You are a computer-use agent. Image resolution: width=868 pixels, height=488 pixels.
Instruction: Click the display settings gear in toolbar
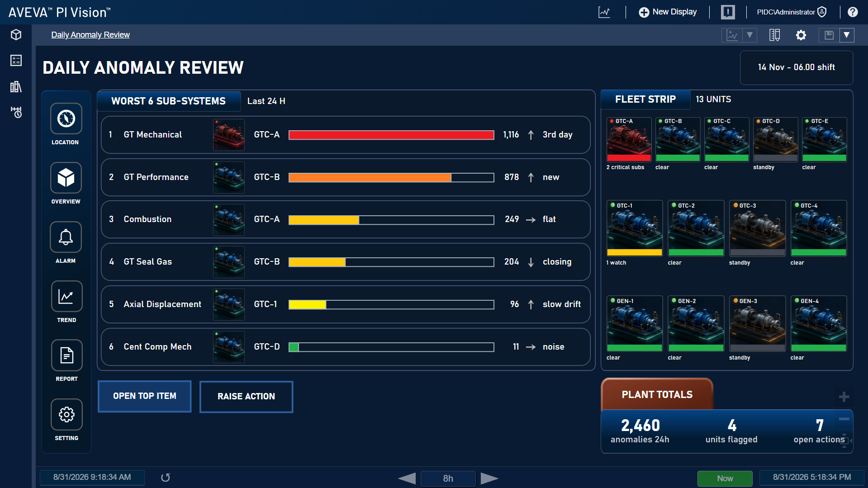click(x=801, y=35)
